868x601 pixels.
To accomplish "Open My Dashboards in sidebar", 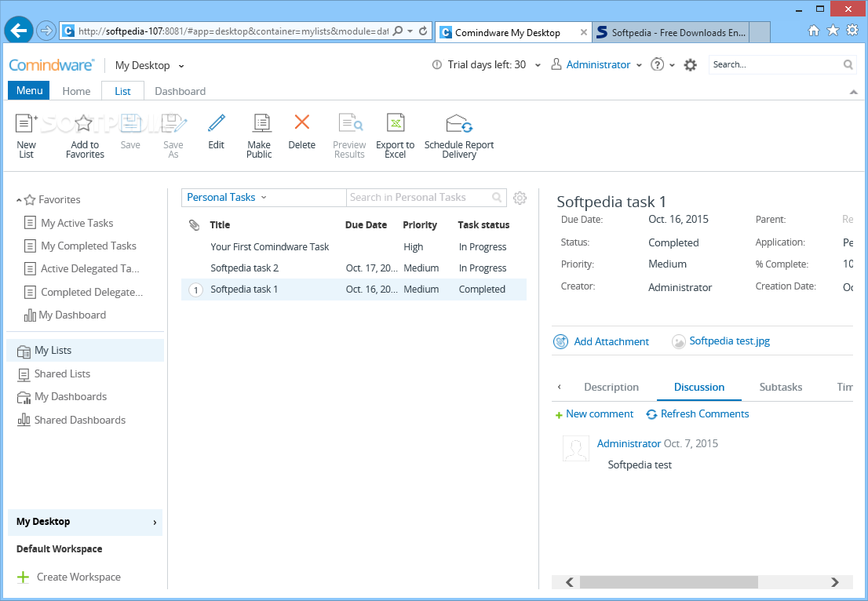I will 62,397.
